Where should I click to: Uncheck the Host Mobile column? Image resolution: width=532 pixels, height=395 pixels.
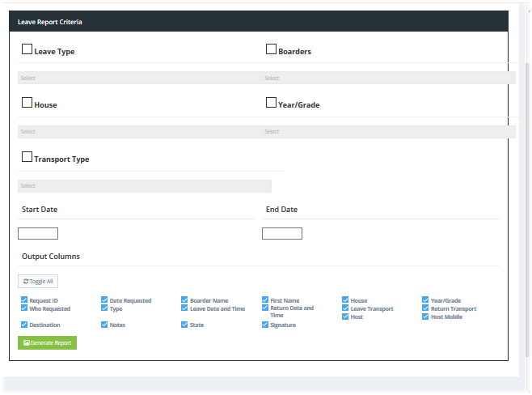point(425,316)
